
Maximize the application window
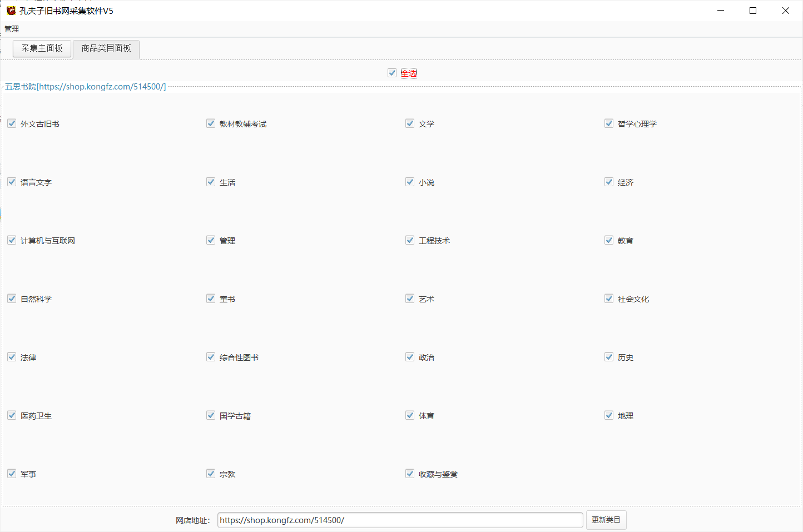[x=753, y=11]
